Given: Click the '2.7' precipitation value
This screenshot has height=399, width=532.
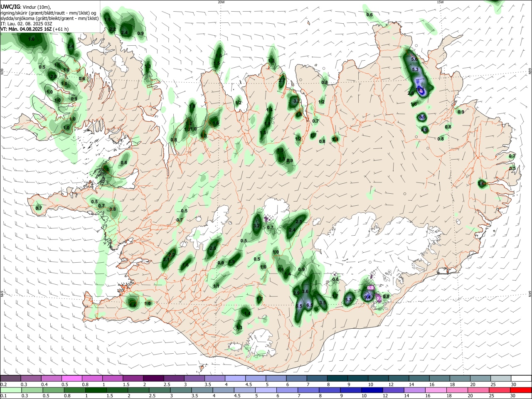Looking at the screenshot, I should [x=282, y=81].
